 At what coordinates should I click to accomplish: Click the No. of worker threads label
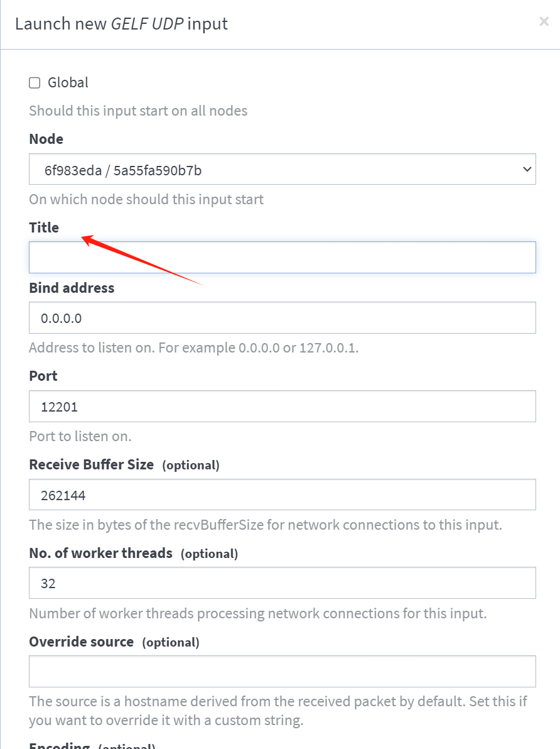[x=100, y=553]
